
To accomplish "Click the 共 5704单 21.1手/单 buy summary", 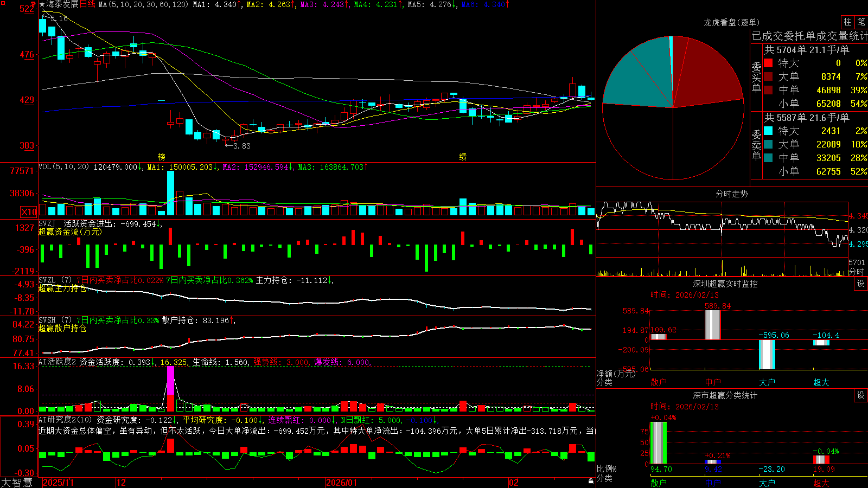I will pyautogui.click(x=807, y=49).
